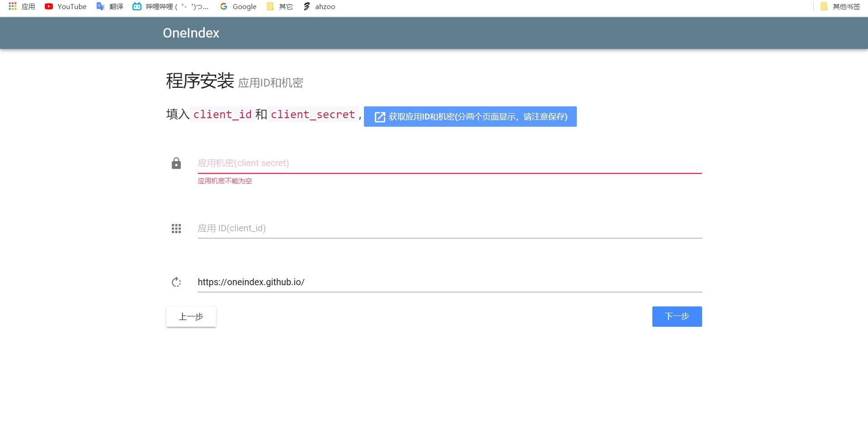
Task: Open the YouTube bookmark icon
Action: tap(49, 6)
